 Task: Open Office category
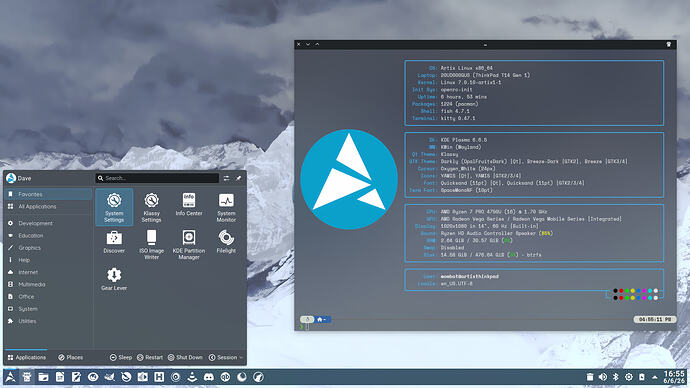[48, 296]
